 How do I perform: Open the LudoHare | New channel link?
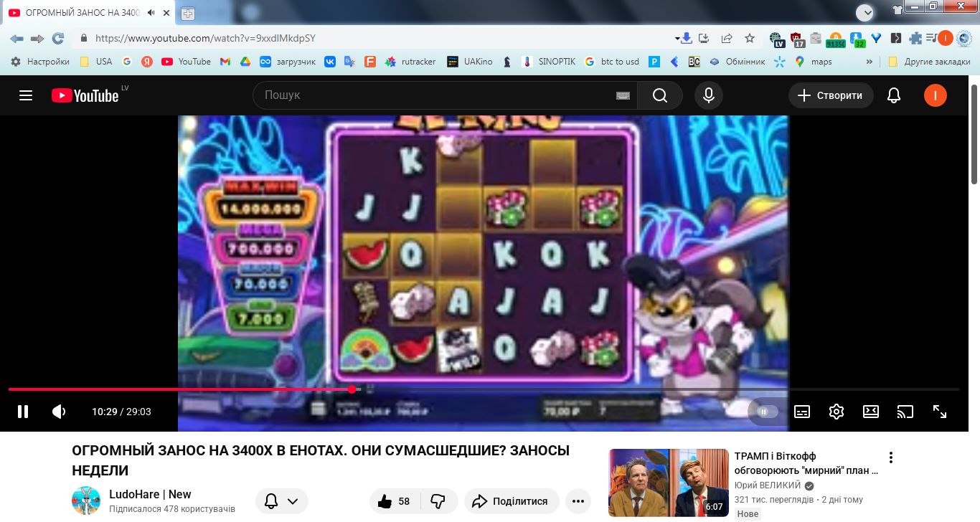150,494
